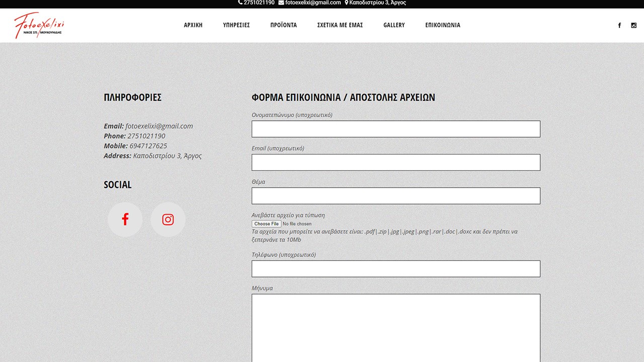This screenshot has width=644, height=362.
Task: Click the Fotoexelixi logo
Action: point(39,25)
